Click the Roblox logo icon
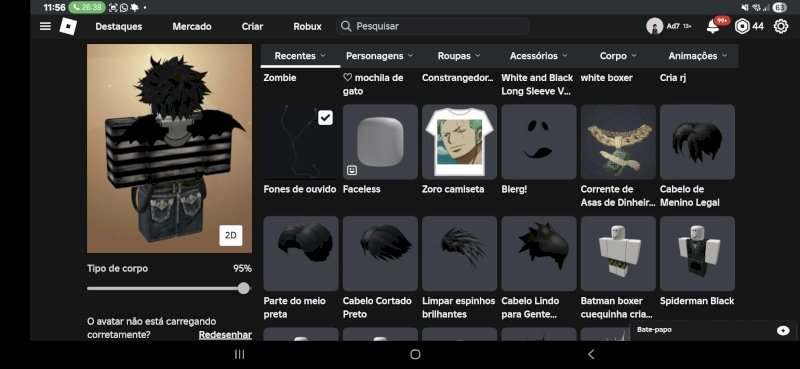 (x=68, y=26)
